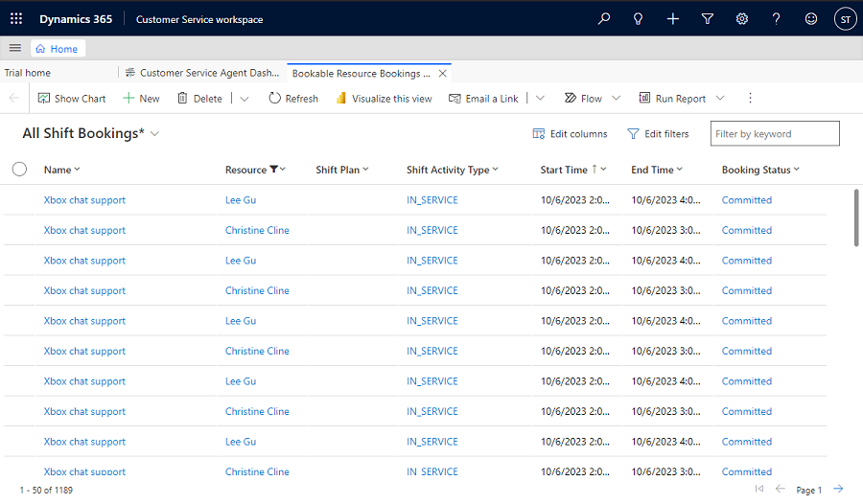
Task: Click the Page 1 indicator
Action: [808, 490]
